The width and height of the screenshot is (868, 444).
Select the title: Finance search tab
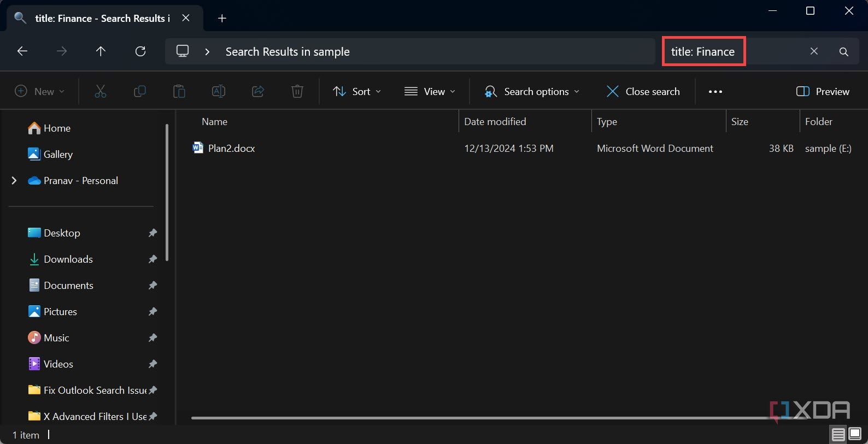click(x=104, y=18)
